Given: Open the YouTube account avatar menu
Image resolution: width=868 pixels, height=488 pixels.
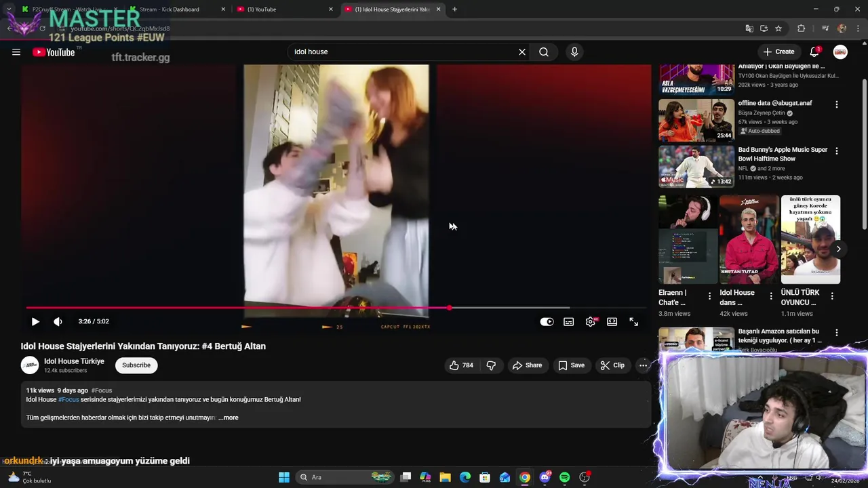Looking at the screenshot, I should (840, 52).
